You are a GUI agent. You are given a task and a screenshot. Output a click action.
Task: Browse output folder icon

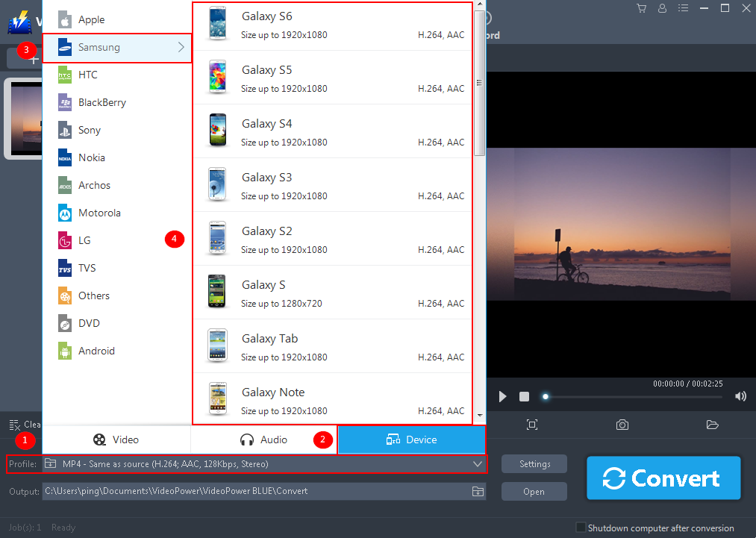478,491
